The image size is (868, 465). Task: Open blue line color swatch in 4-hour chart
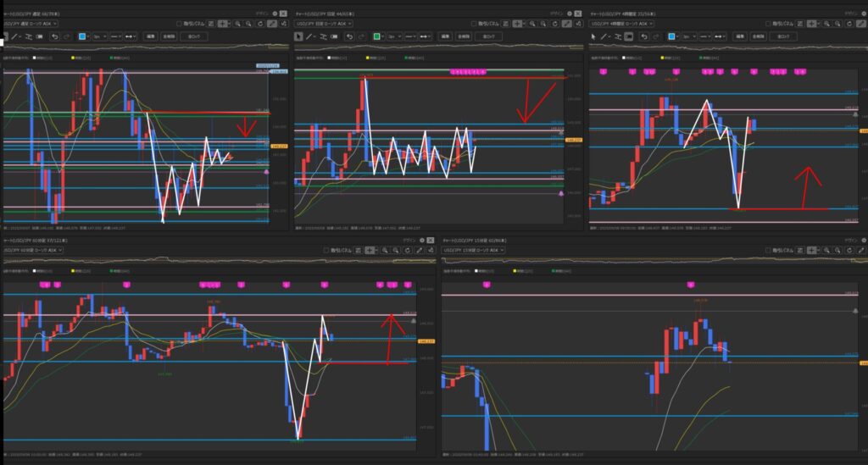(x=671, y=36)
